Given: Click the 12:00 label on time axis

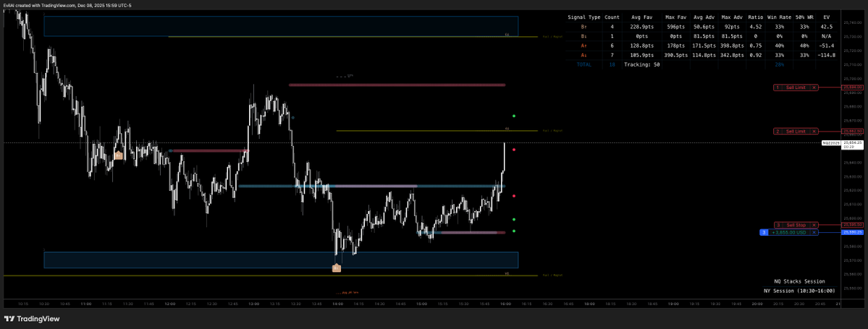Looking at the screenshot, I should click(x=170, y=304).
